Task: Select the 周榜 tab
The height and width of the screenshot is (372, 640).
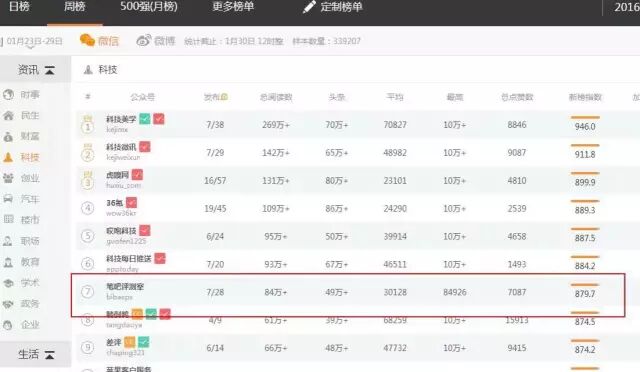Action: click(75, 7)
